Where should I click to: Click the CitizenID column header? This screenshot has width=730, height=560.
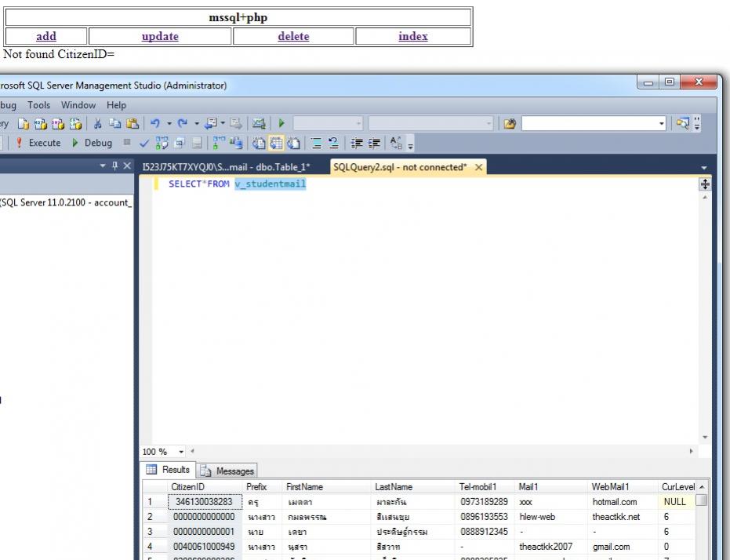[205, 487]
